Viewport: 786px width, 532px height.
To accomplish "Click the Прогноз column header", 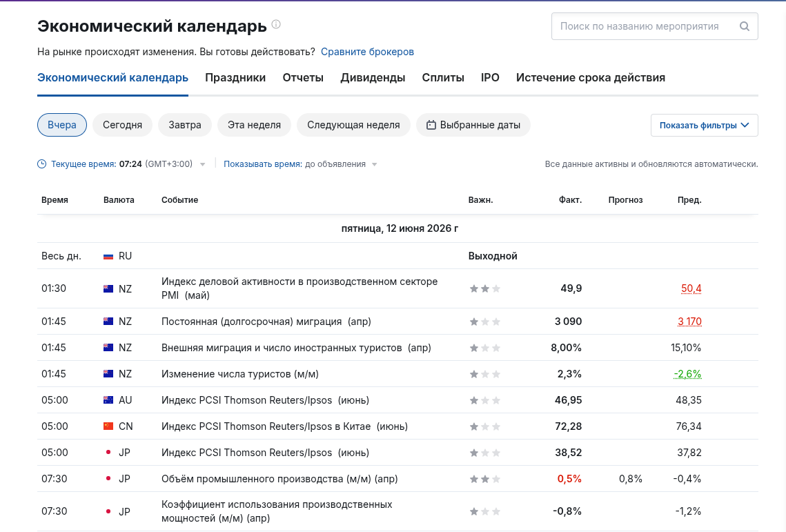I will [626, 199].
